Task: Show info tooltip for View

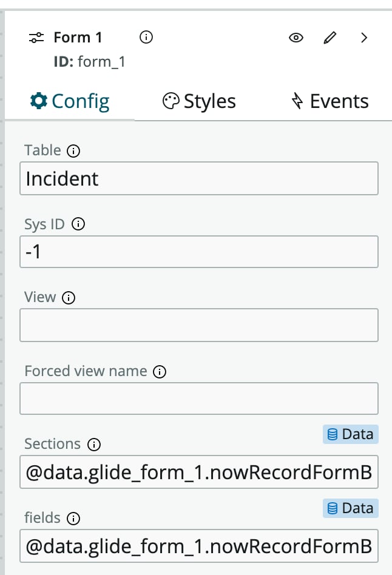Action: coord(69,297)
